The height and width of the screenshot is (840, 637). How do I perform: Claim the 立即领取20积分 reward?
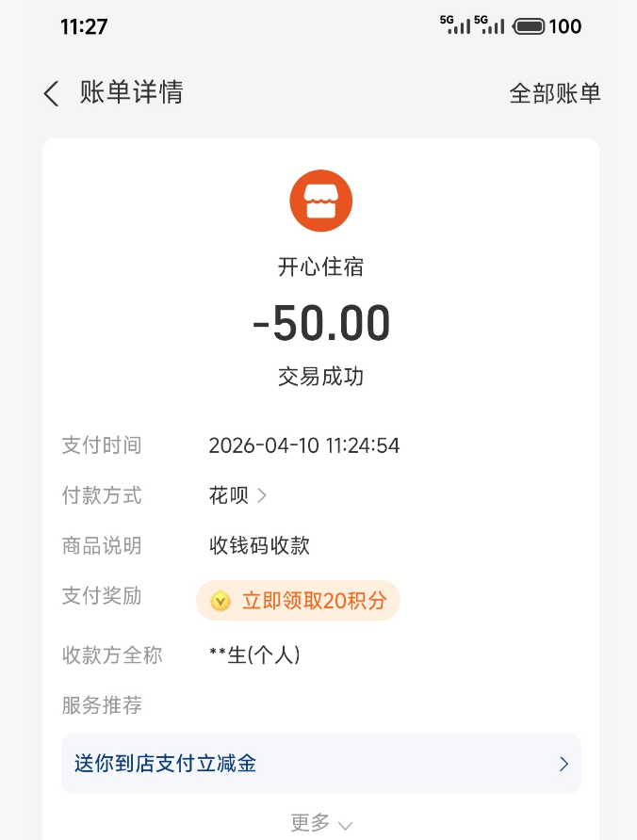click(x=314, y=601)
